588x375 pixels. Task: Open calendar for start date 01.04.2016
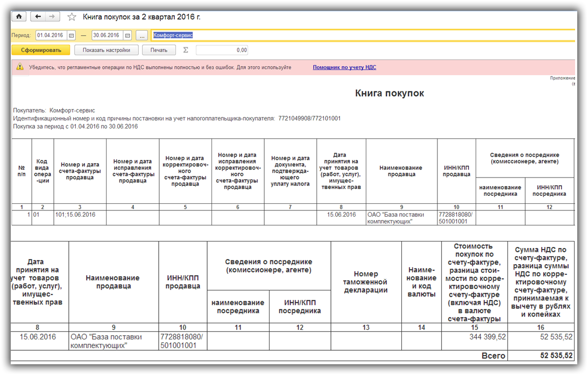[71, 36]
